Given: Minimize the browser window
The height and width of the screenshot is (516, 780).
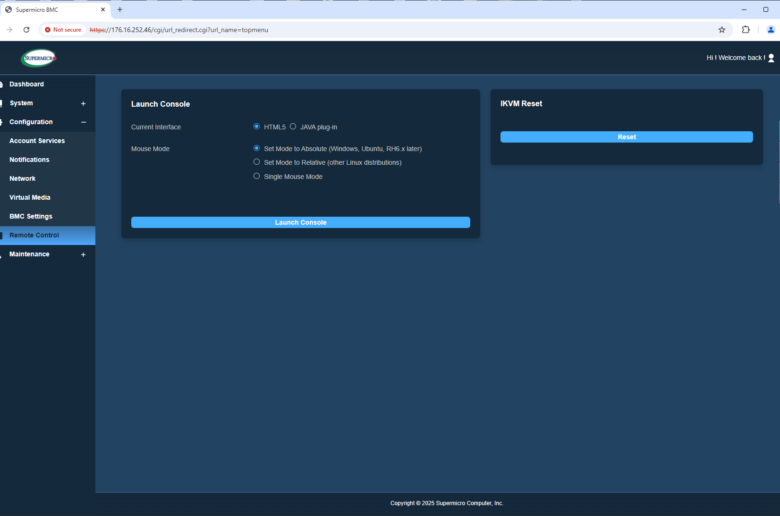Looking at the screenshot, I should [744, 9].
